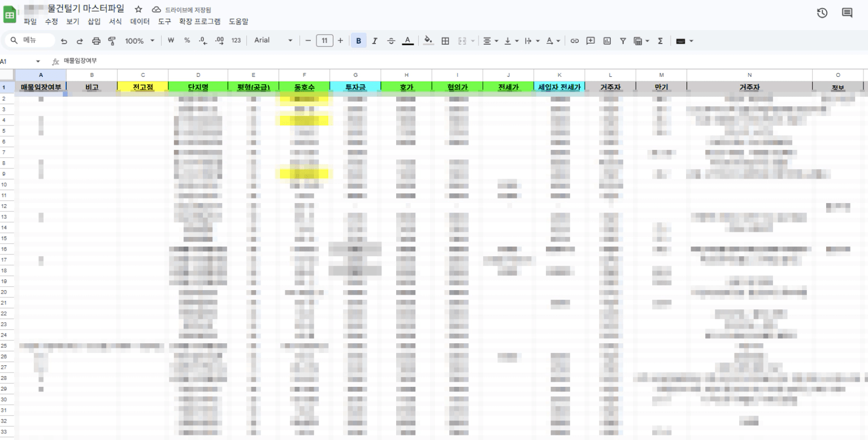Screen dimensions: 868x440
Task: Star this spreadsheet document
Action: coord(138,10)
